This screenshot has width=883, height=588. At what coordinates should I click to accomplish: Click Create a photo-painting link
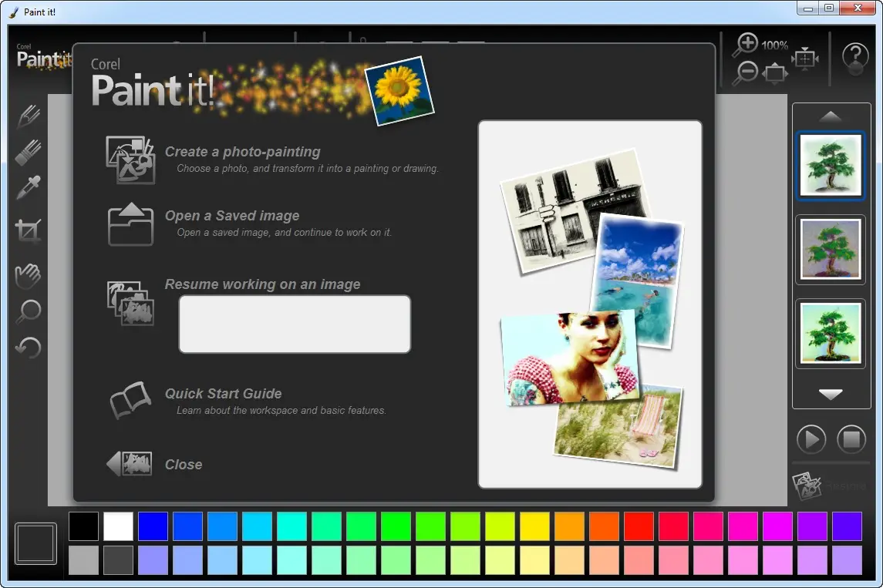(x=242, y=152)
